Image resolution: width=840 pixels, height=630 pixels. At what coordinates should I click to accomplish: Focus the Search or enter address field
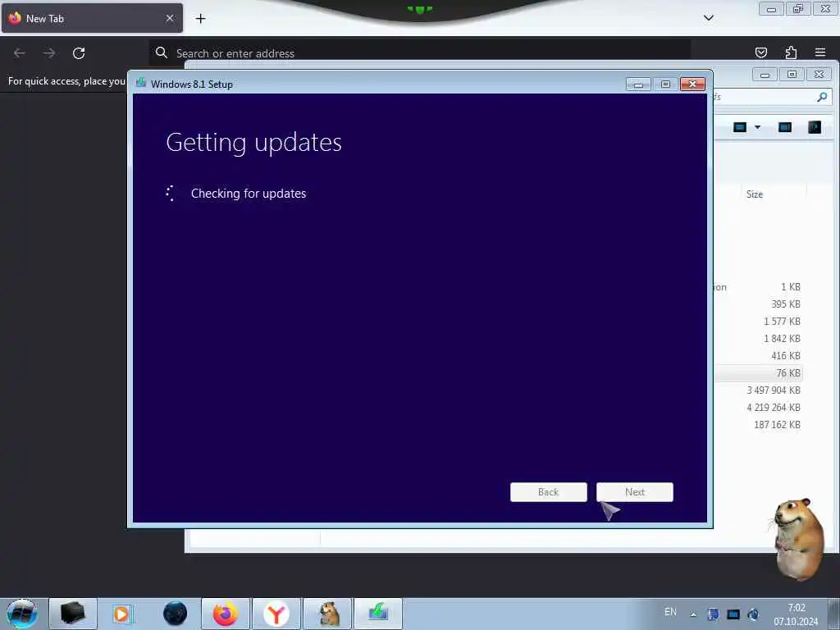pyautogui.click(x=419, y=53)
